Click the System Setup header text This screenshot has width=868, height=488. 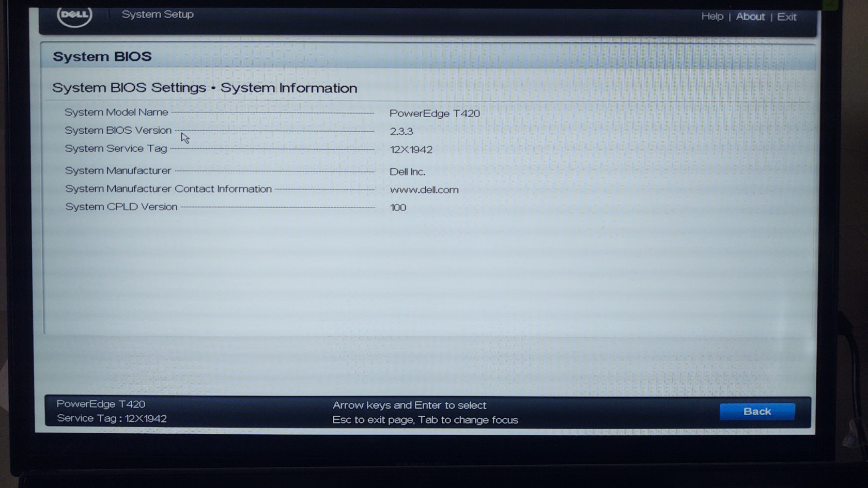click(158, 14)
